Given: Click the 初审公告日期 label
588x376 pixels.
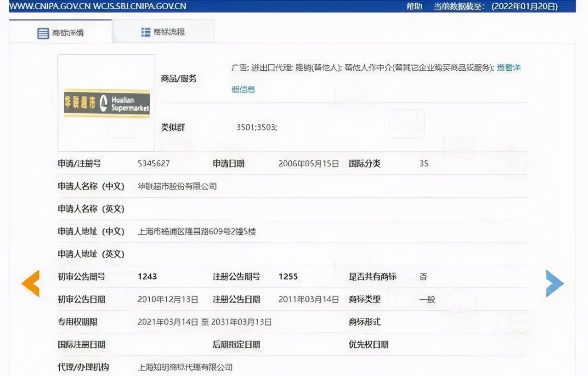Looking at the screenshot, I should point(82,299).
